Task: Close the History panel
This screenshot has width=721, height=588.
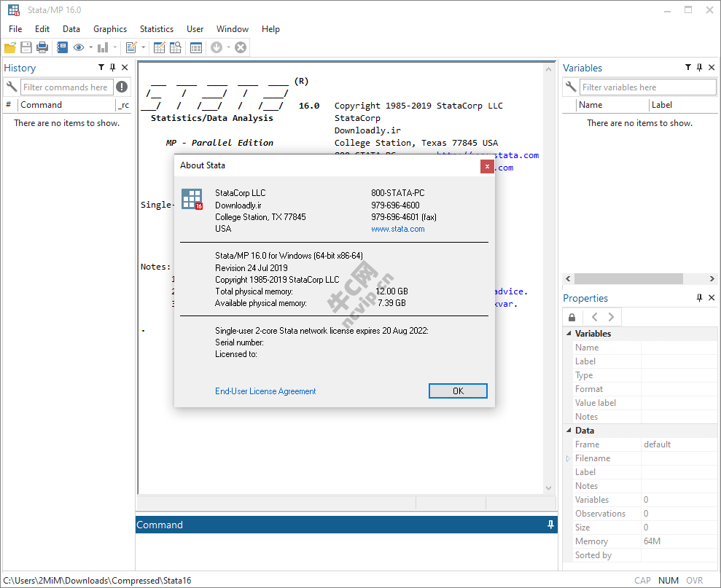Action: point(125,68)
